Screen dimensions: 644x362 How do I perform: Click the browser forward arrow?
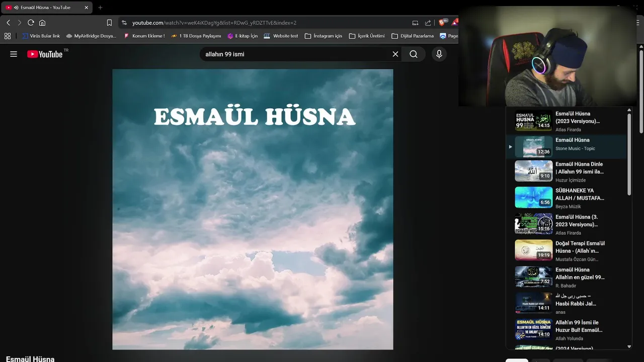coord(20,23)
